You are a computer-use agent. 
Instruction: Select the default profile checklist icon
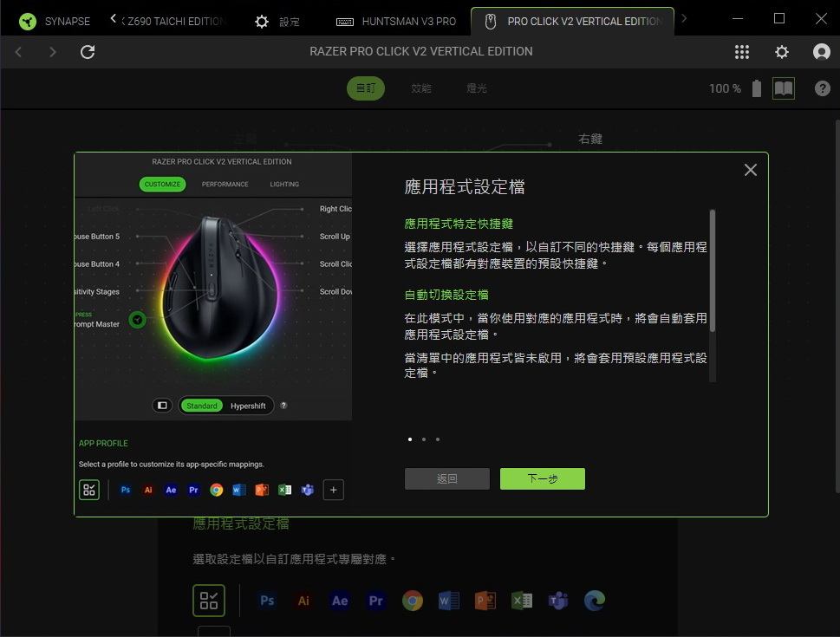tap(209, 601)
